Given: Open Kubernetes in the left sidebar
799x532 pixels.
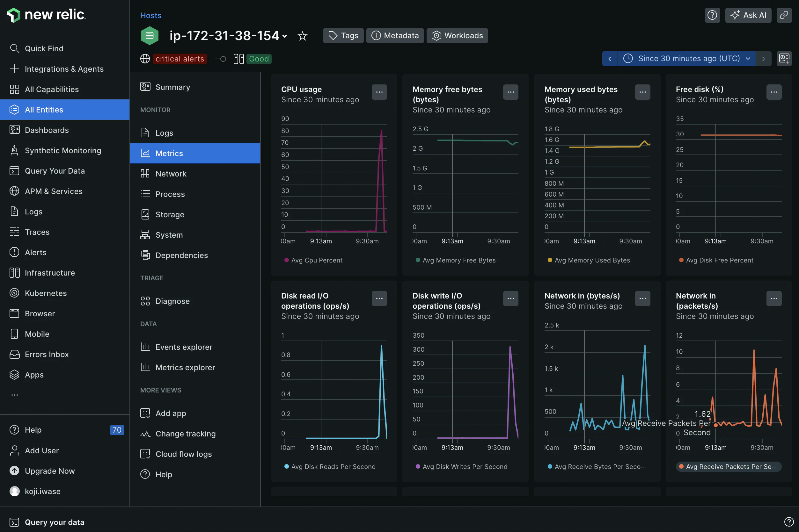Looking at the screenshot, I should coord(64,293).
